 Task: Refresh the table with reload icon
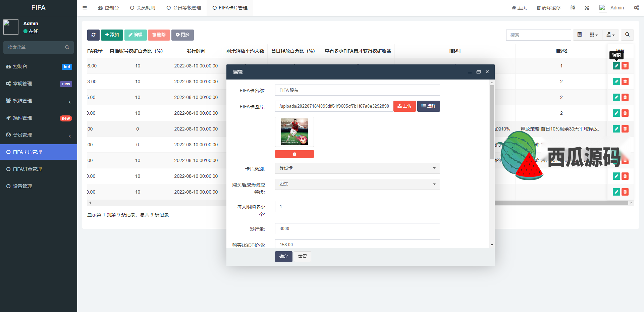click(93, 35)
